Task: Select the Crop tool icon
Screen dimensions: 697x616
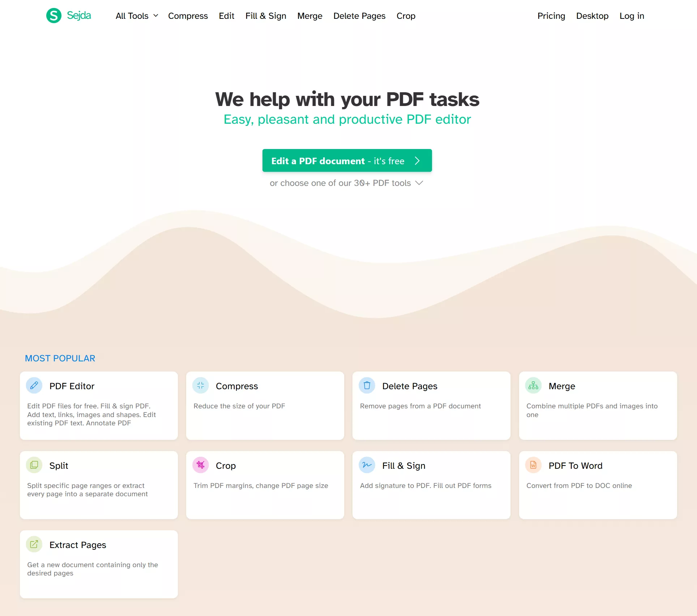Action: click(200, 465)
